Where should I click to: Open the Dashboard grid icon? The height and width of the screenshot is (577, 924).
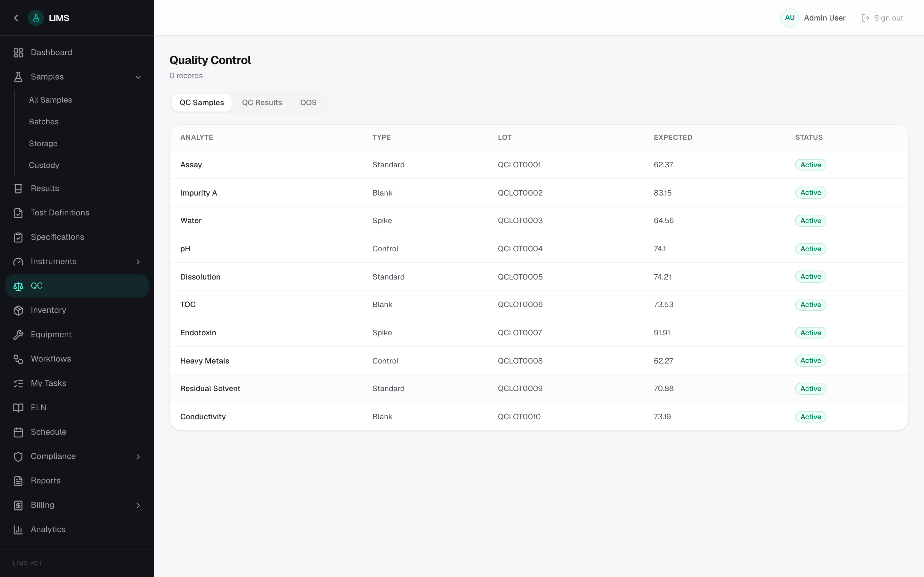[18, 53]
